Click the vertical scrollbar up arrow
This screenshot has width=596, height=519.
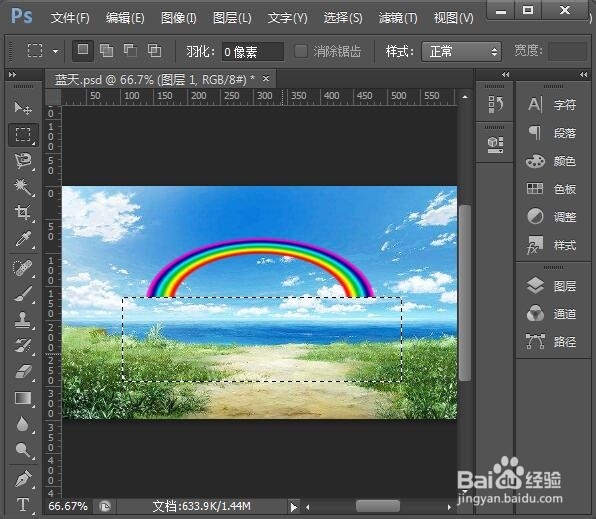pos(464,97)
